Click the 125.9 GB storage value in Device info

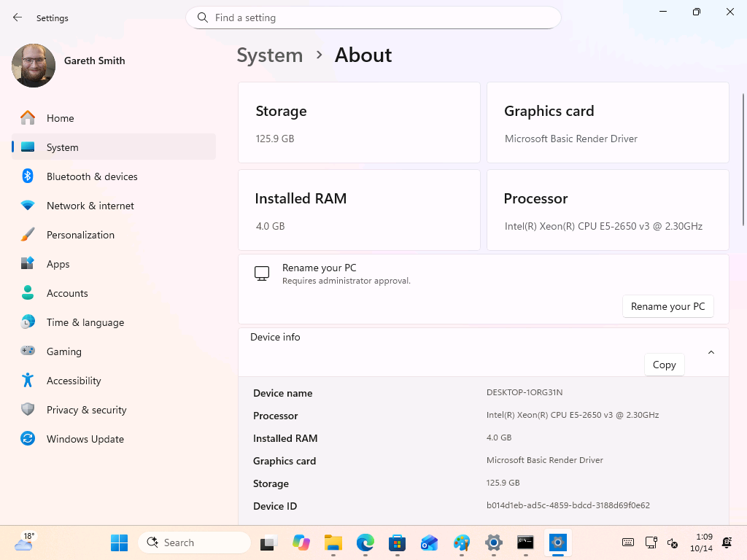[503, 483]
